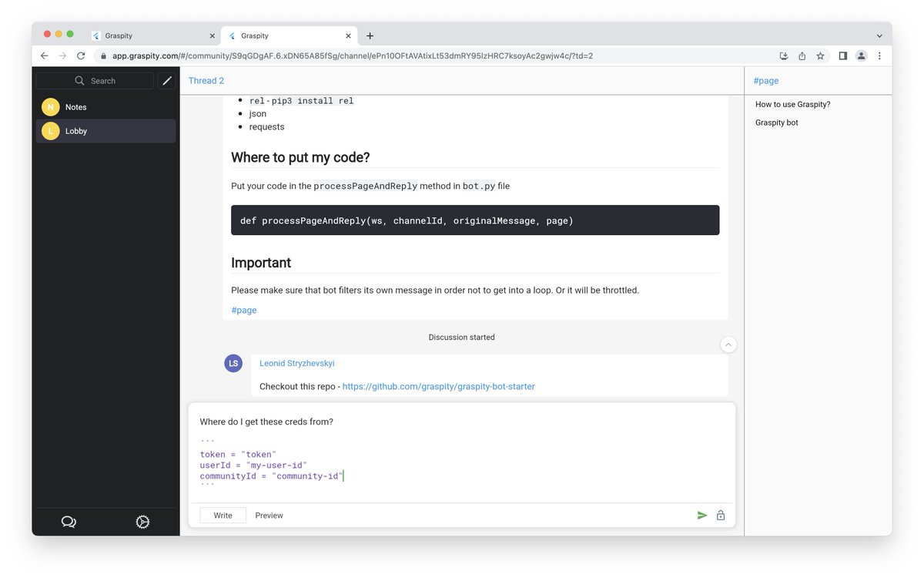Select the Lobby channel

105,131
